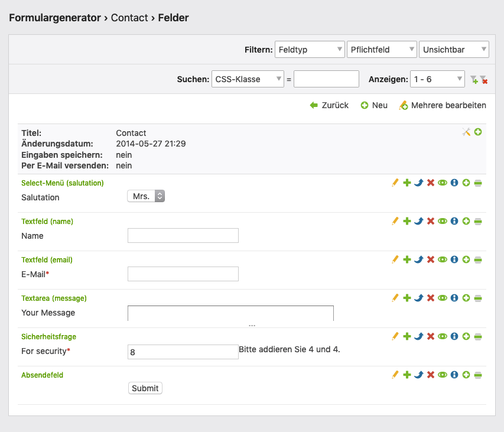The height and width of the screenshot is (432, 504).
Task: Show info for the Textfeld (email) field
Action: tap(454, 259)
